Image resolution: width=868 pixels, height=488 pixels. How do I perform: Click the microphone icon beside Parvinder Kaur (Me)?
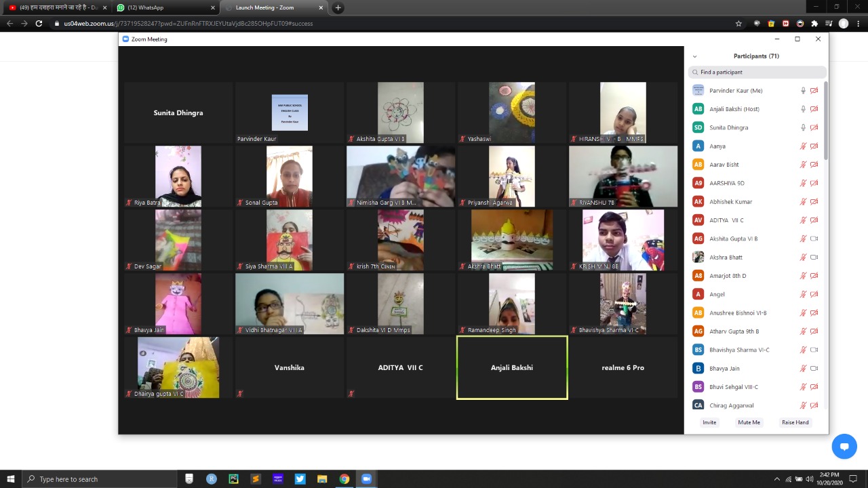coord(804,90)
